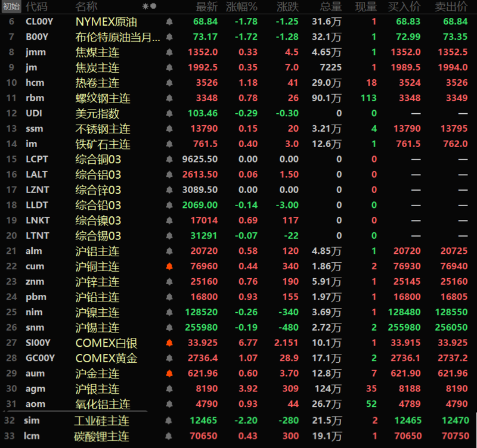Click the bell icon for 沪镍主连
The height and width of the screenshot is (448, 477).
[x=169, y=312]
